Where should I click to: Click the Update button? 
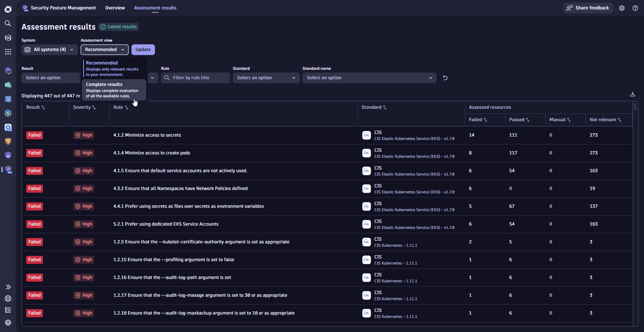tap(143, 49)
